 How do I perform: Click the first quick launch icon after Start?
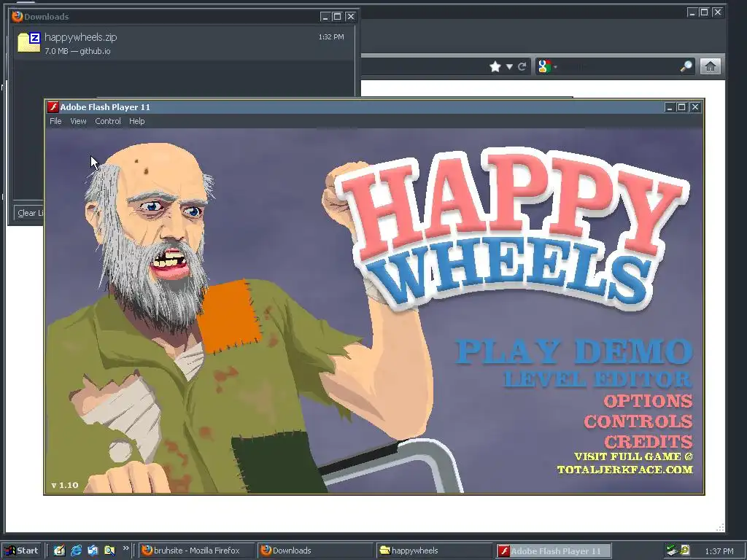point(59,551)
